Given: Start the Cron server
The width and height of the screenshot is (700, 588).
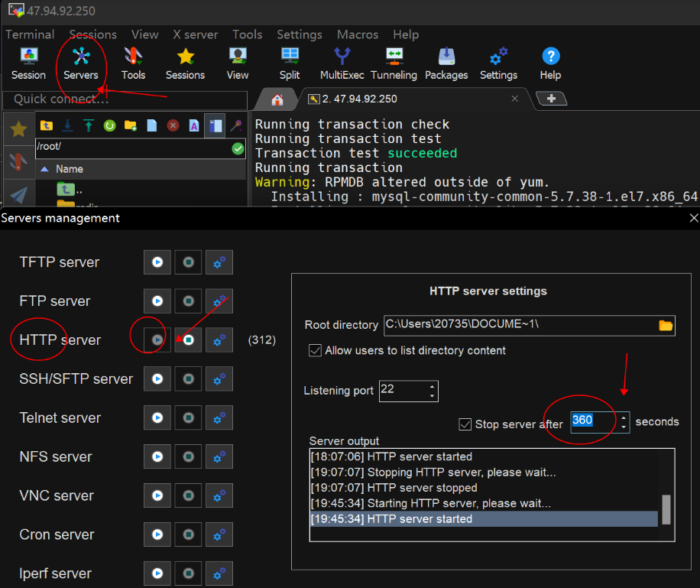Looking at the screenshot, I should coord(157,534).
